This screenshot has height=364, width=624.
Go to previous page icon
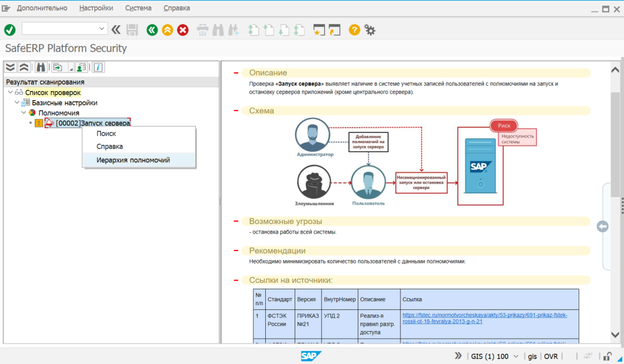click(x=269, y=30)
